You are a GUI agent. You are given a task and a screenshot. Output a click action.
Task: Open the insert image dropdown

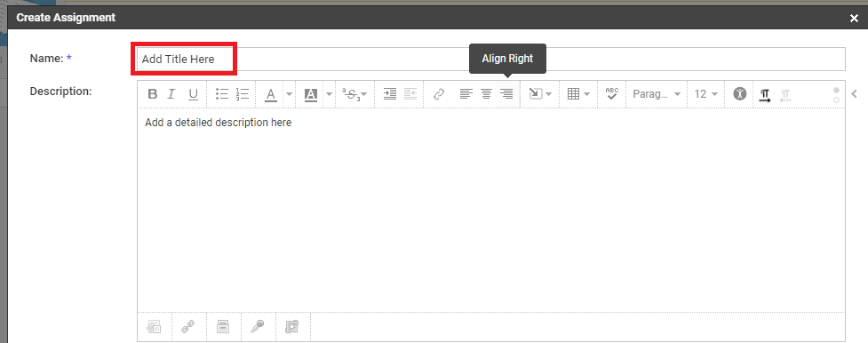[540, 94]
